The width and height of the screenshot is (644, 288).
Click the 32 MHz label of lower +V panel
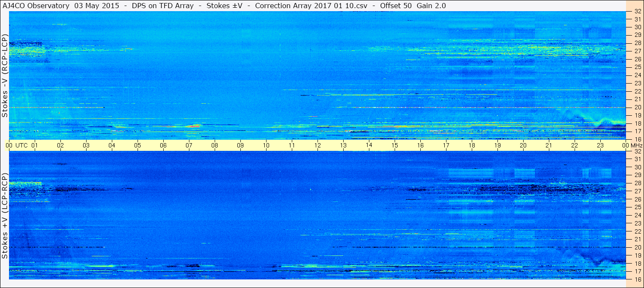click(x=637, y=151)
